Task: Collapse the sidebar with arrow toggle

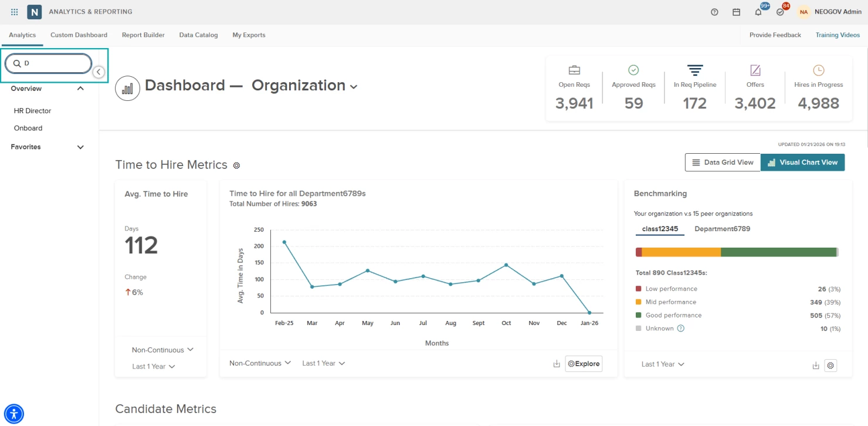Action: [x=99, y=72]
